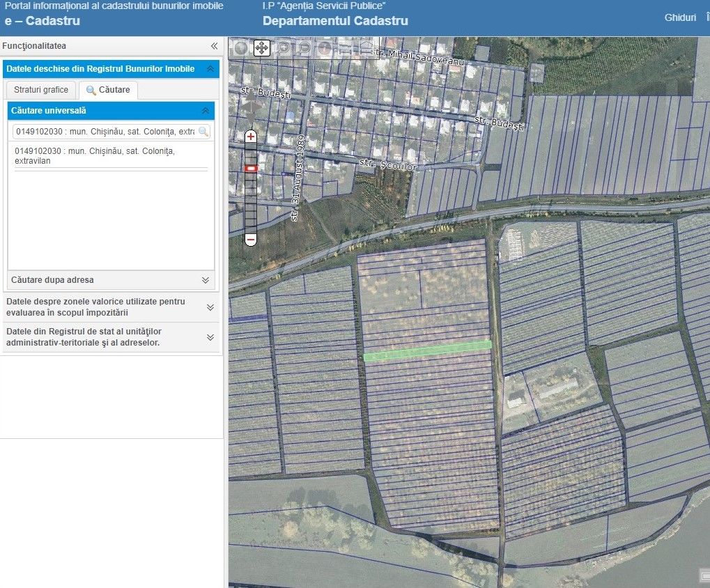Activate the zoom-in magnifier tool

284,48
